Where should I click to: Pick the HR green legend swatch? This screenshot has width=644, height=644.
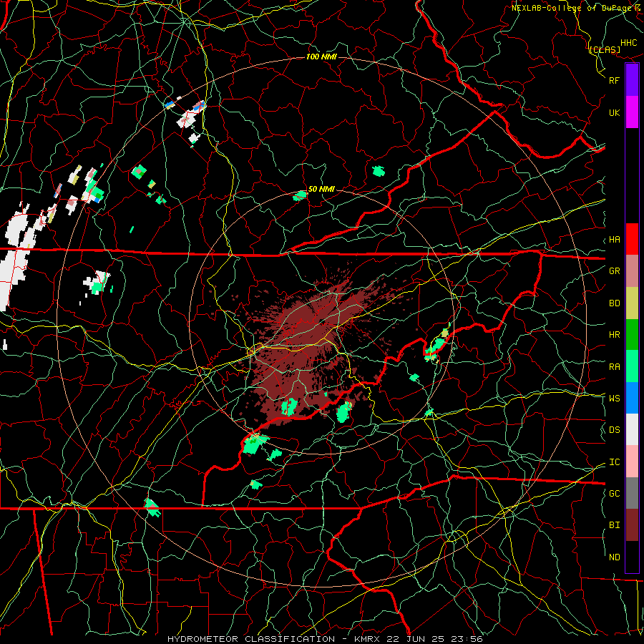click(x=632, y=334)
